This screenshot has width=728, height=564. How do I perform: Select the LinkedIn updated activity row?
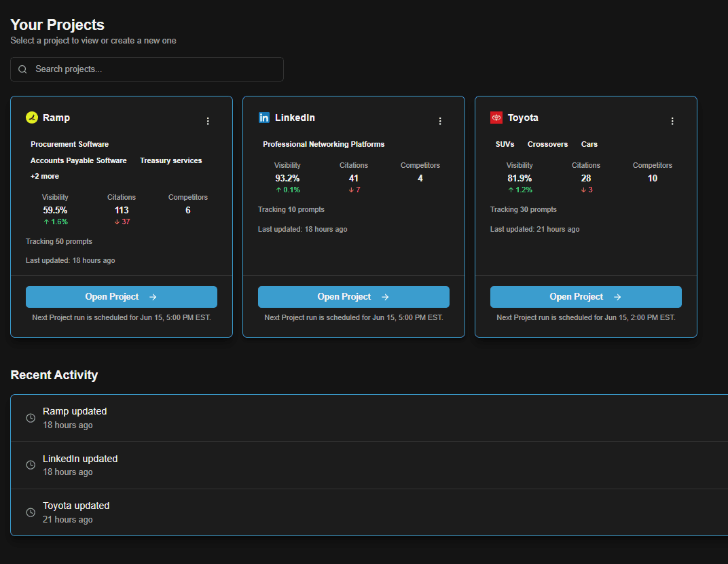point(369,465)
